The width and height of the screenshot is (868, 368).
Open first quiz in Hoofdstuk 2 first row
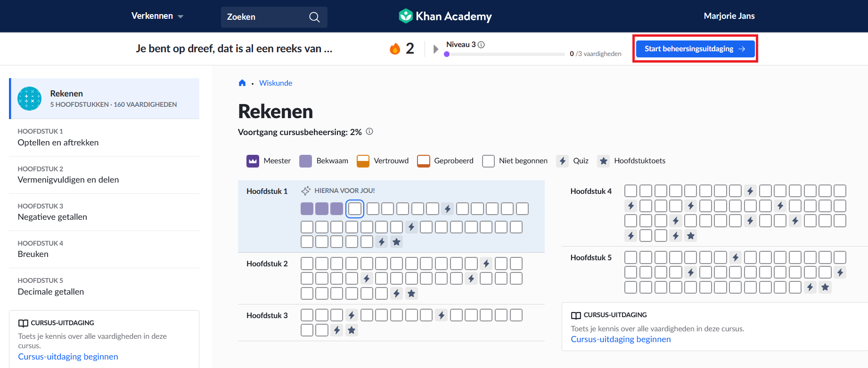click(x=486, y=264)
